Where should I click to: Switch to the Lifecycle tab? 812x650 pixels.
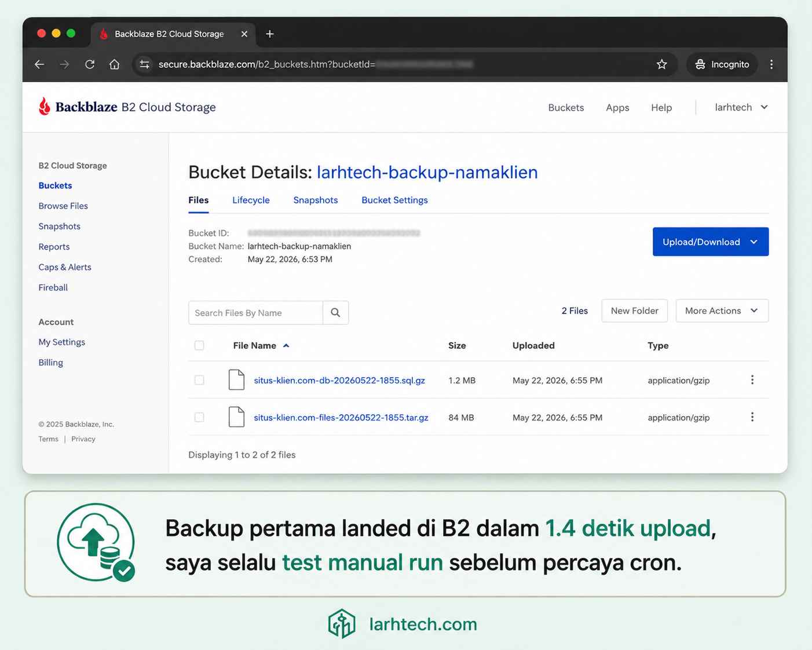(251, 200)
